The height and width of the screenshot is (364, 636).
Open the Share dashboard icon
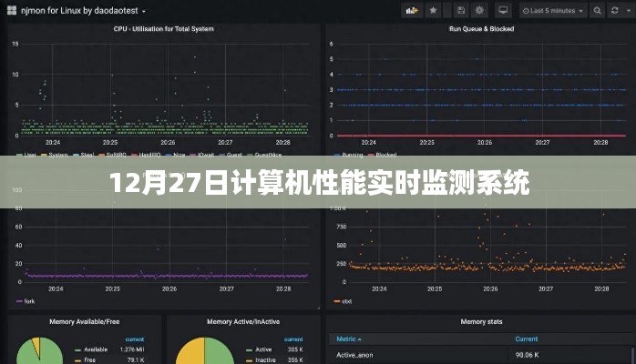point(447,11)
